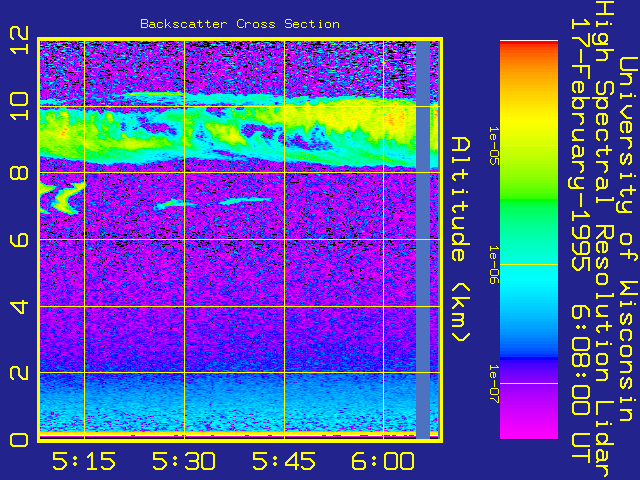Click the 1e-07 color scale label
This screenshot has width=640, height=480.
pos(494,384)
